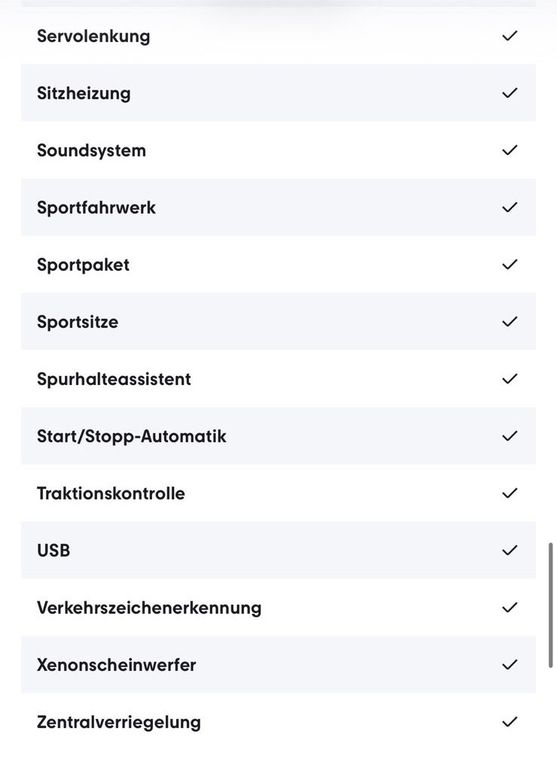Click the Sportsitze checkmark
The height and width of the screenshot is (768, 557).
(509, 321)
